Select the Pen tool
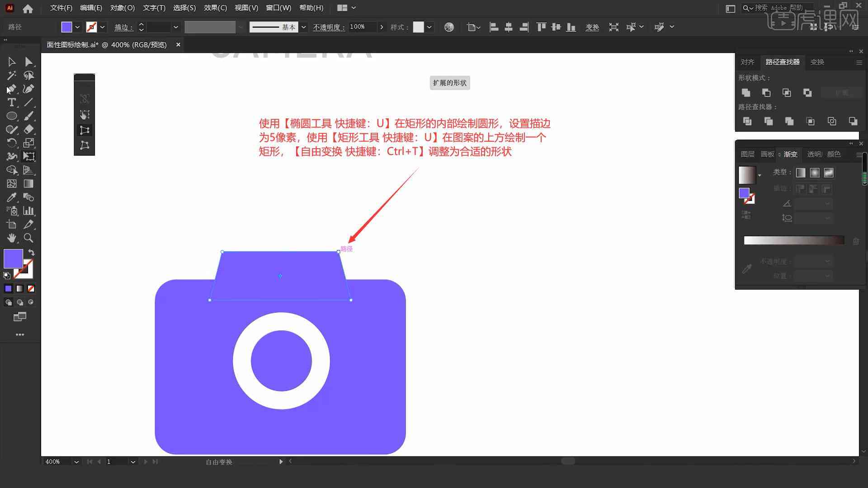 point(11,89)
